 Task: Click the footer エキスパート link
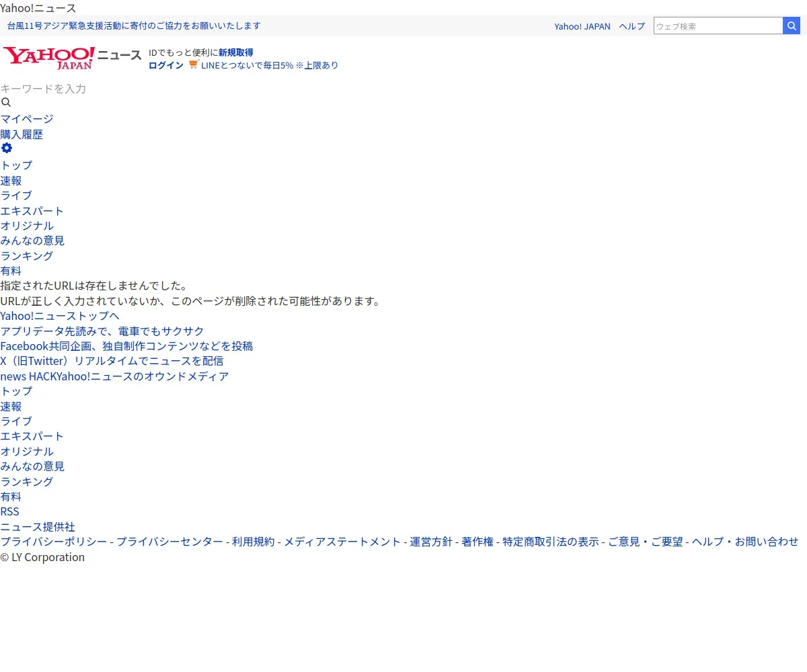pyautogui.click(x=32, y=436)
